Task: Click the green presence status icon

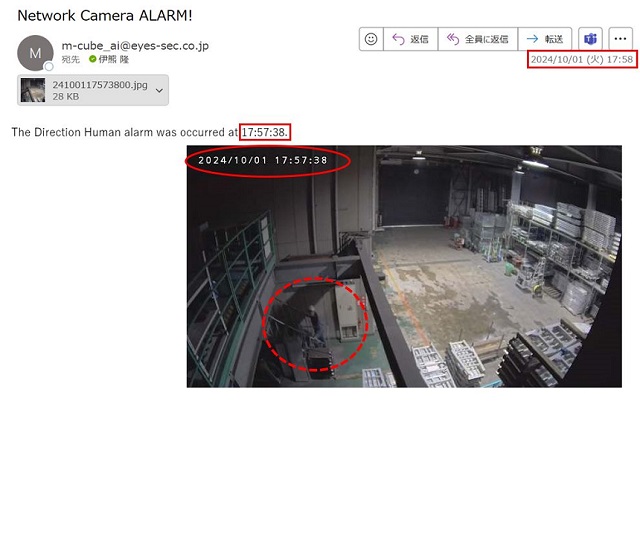Action: tap(93, 60)
